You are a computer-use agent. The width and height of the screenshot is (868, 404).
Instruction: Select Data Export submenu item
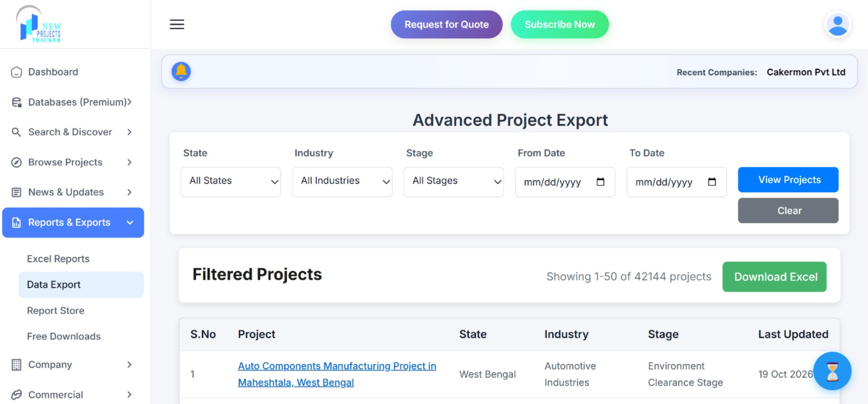pos(81,285)
